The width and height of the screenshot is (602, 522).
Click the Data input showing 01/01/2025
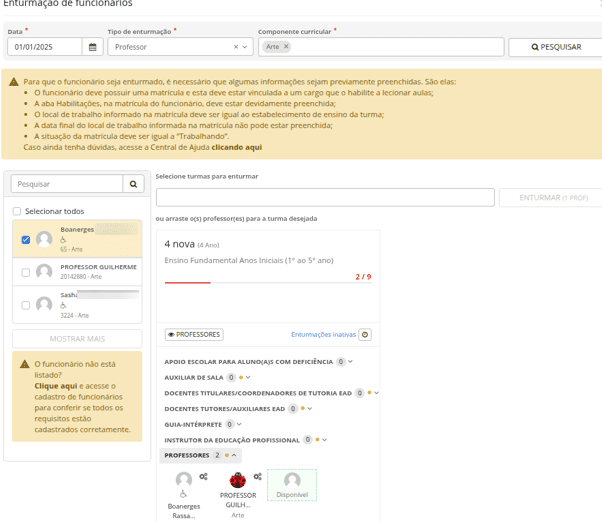[45, 47]
